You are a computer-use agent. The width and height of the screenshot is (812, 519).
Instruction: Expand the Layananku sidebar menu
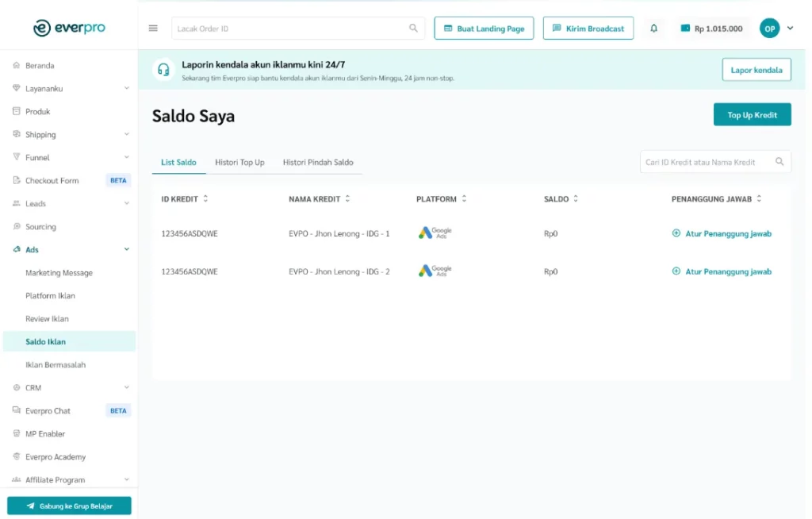[126, 89]
